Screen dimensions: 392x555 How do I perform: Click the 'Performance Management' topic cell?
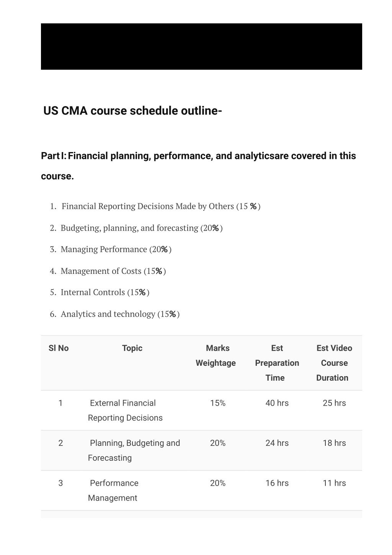pos(113,490)
